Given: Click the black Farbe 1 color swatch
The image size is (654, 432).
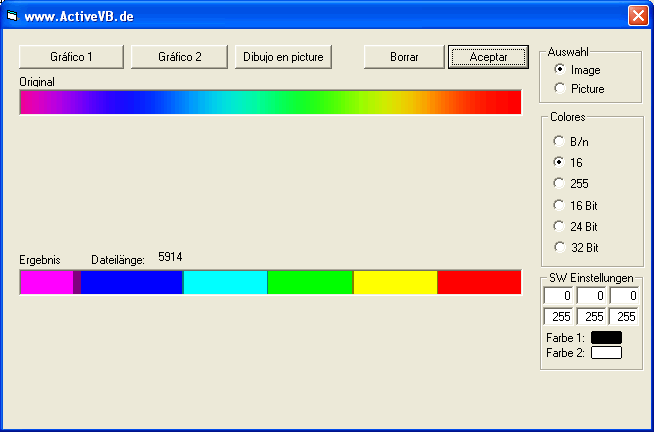Looking at the screenshot, I should [606, 338].
